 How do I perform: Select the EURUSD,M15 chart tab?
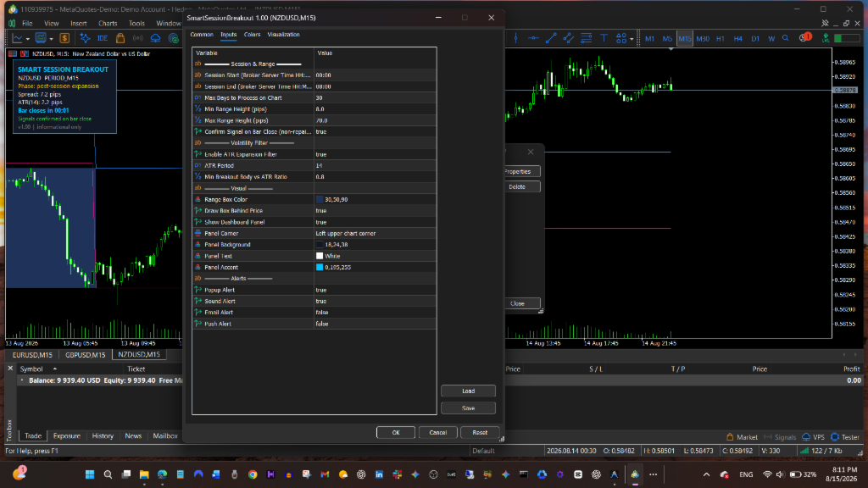click(32, 355)
